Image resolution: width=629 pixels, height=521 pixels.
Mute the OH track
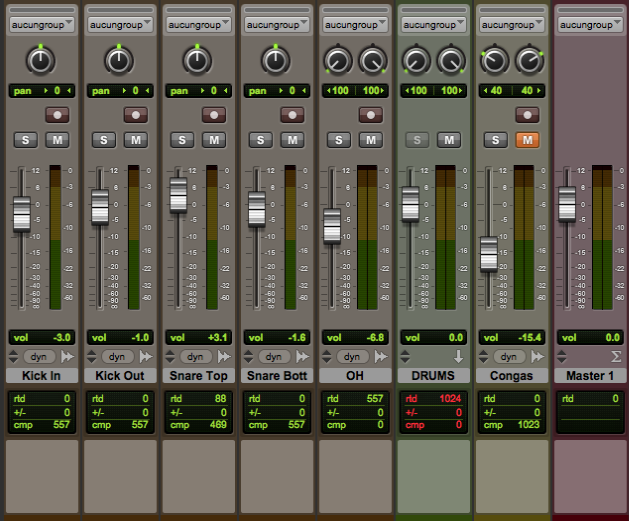pyautogui.click(x=371, y=140)
